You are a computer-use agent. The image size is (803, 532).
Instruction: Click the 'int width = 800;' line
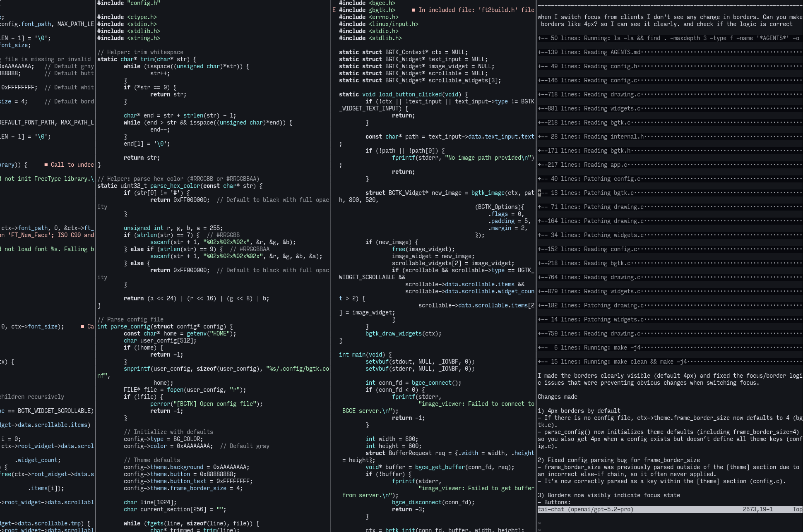pos(392,439)
